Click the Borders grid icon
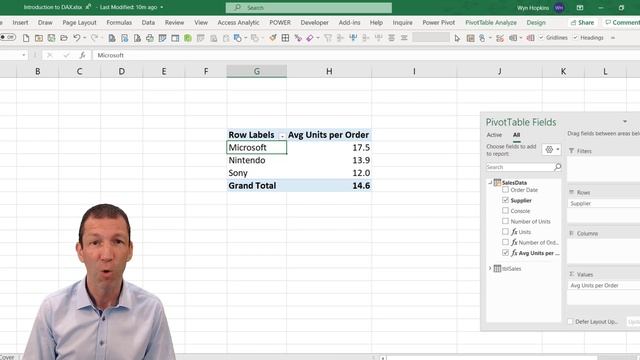This screenshot has width=640, height=360. point(285,38)
